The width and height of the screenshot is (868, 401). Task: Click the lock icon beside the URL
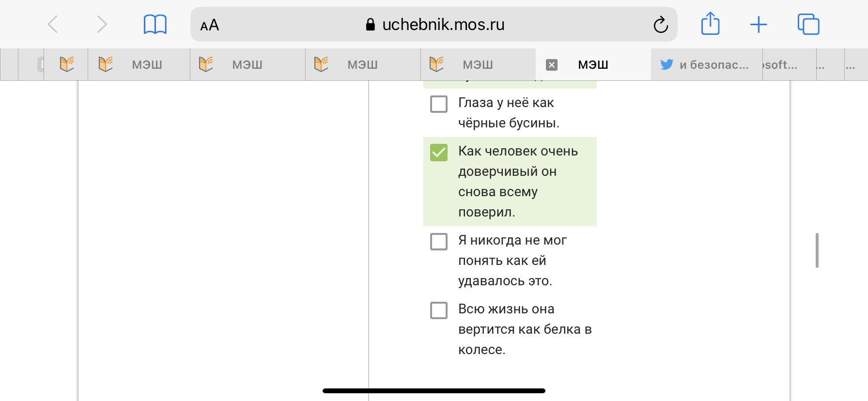(371, 25)
